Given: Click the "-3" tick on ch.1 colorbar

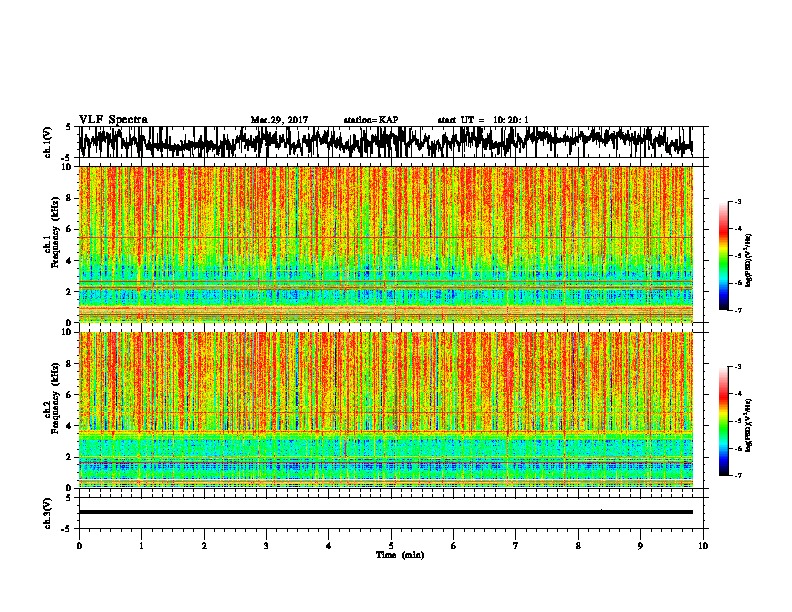Looking at the screenshot, I should [x=737, y=202].
